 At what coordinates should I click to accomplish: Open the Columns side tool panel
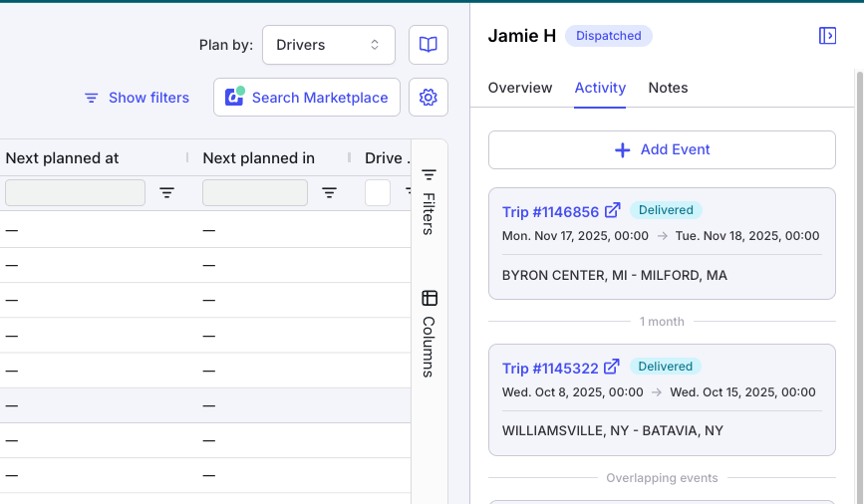[x=429, y=334]
